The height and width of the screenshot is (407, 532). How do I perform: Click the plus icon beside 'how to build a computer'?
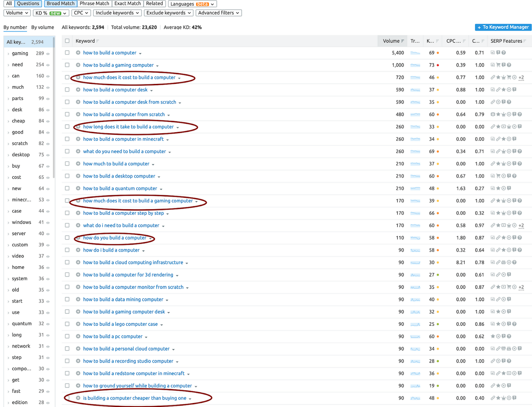tap(78, 53)
